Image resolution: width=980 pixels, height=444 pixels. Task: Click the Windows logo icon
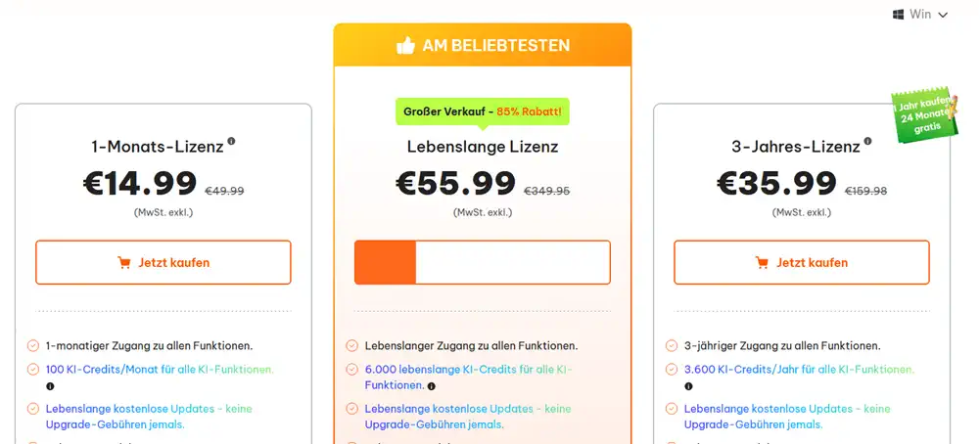898,15
